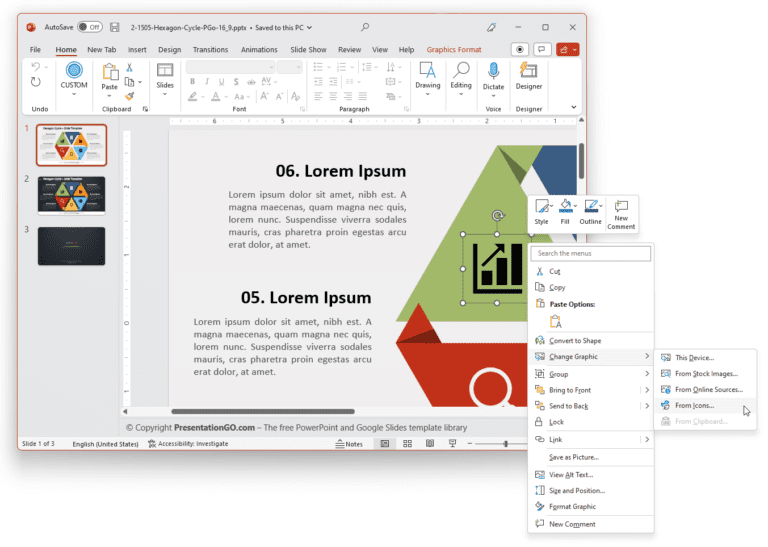Expand the Bring to Front submenu arrow

[x=647, y=390]
